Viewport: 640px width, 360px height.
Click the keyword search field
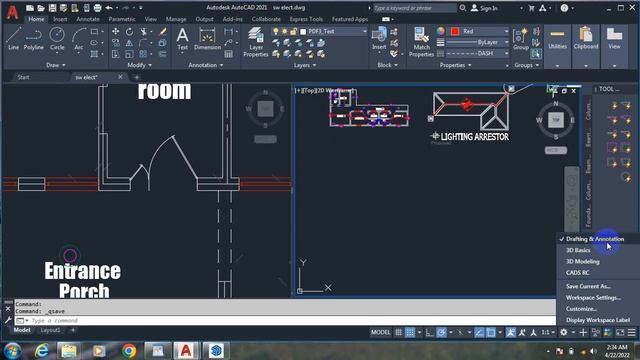[415, 8]
